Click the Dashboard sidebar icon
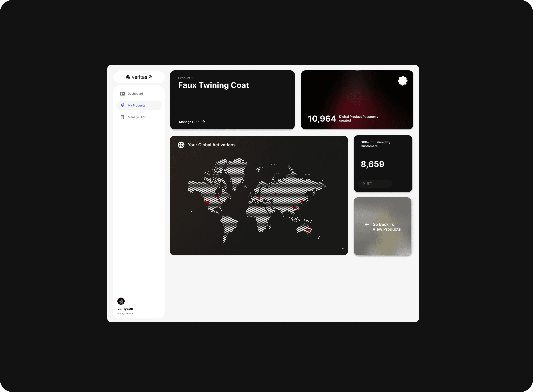Screen dimensions: 533x392 122,93
